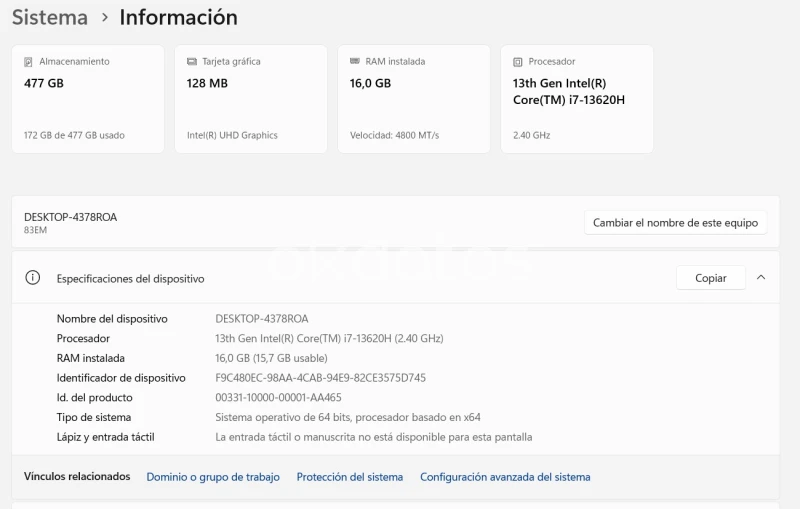Image resolution: width=800 pixels, height=509 pixels.
Task: Click the Id. del producto value
Action: coord(278,398)
